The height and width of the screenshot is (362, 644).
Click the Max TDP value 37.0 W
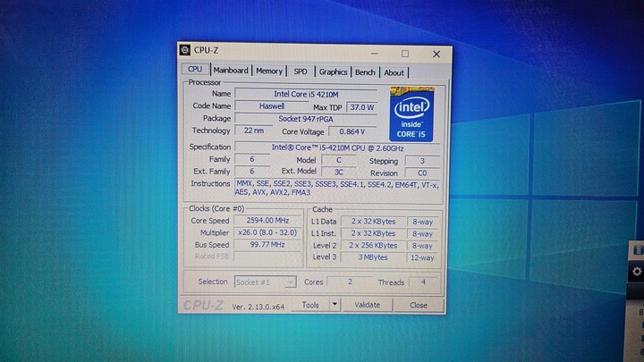[x=362, y=107]
